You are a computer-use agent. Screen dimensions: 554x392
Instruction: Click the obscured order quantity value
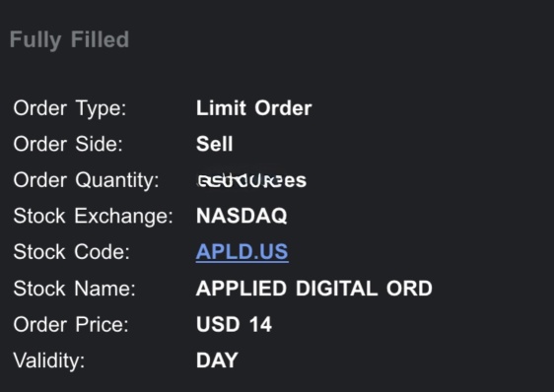(x=251, y=180)
